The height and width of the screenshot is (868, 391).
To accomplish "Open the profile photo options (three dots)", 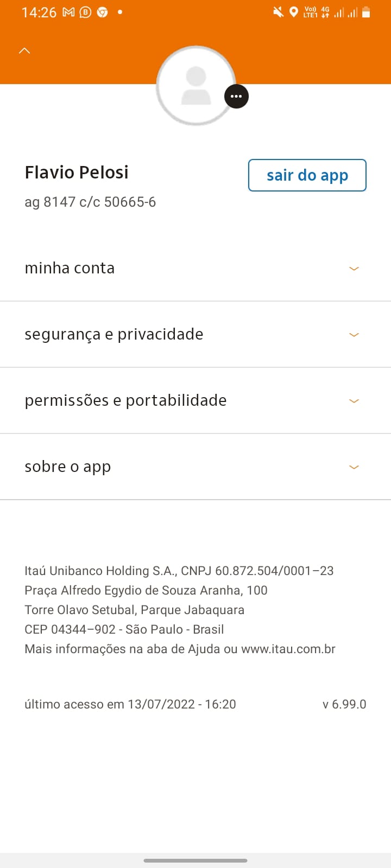I will tap(236, 97).
